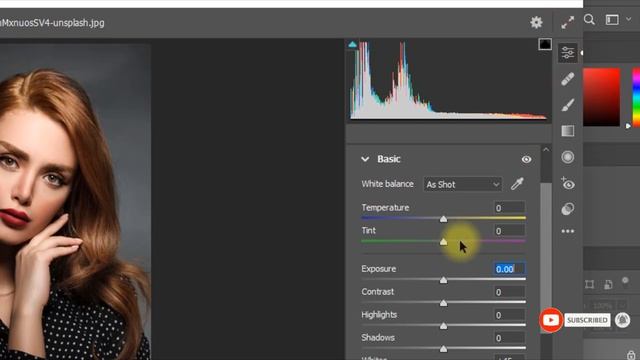Click the Shadows label

pos(378,337)
